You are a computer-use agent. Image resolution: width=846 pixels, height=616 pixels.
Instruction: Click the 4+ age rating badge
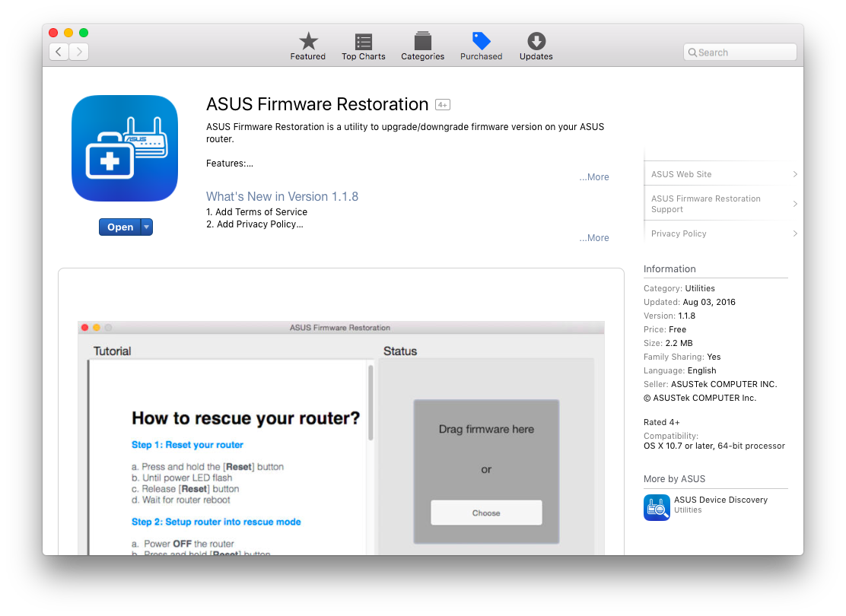point(443,105)
